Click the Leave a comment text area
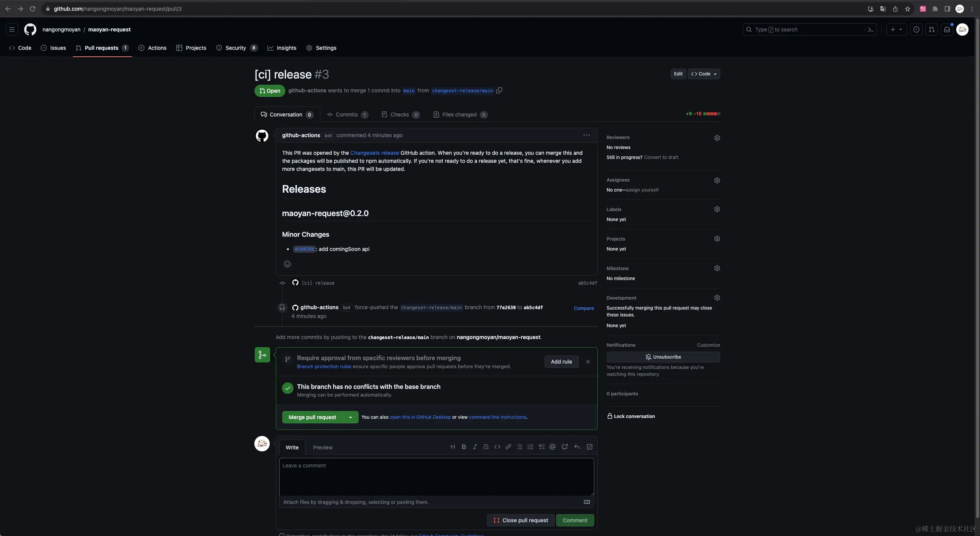Screen dimensions: 980x536 [x=436, y=477]
